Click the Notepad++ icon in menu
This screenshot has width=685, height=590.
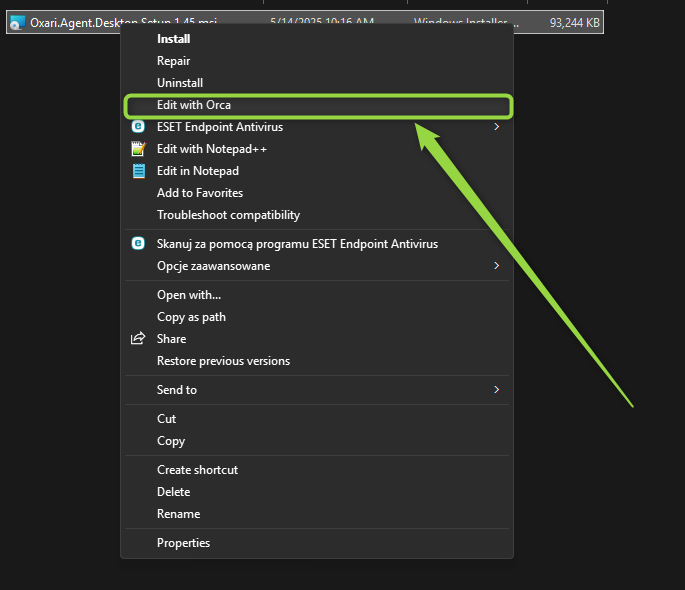(x=138, y=148)
